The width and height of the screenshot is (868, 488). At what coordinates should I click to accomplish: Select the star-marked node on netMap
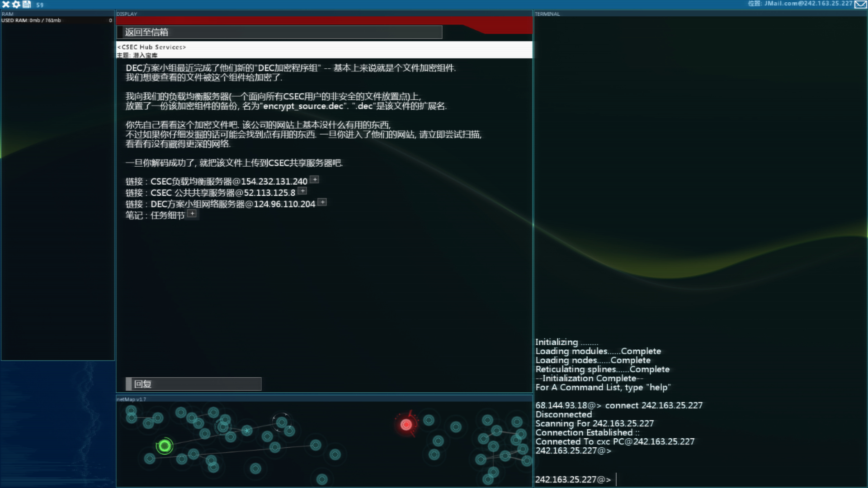coord(247,431)
